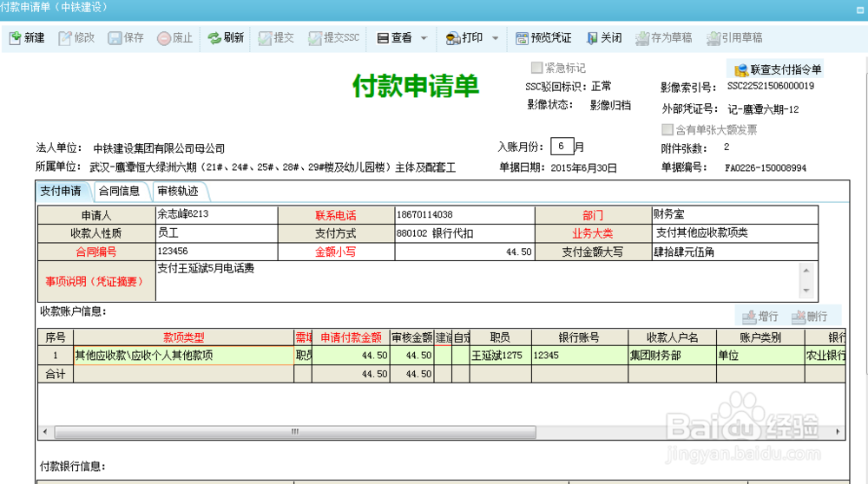Click legal entity 中铁建设集团有限公司母公司
The height and width of the screenshot is (484, 868).
pos(159,148)
